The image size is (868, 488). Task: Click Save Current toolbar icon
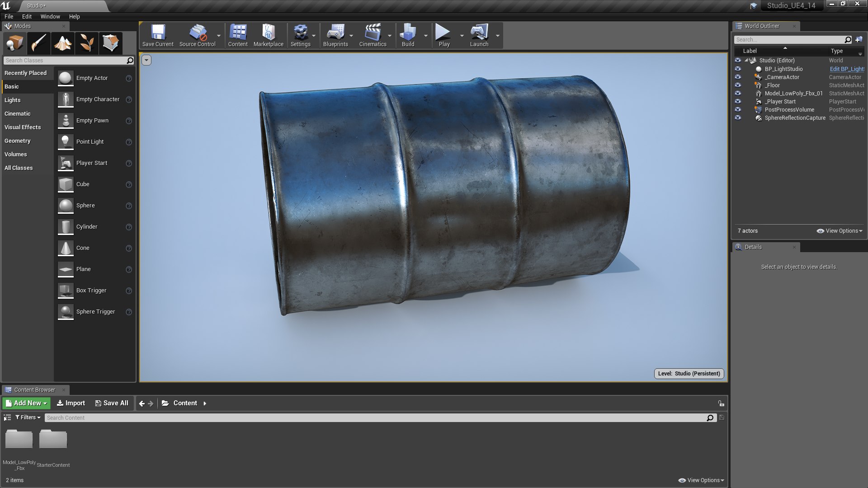[x=158, y=36]
